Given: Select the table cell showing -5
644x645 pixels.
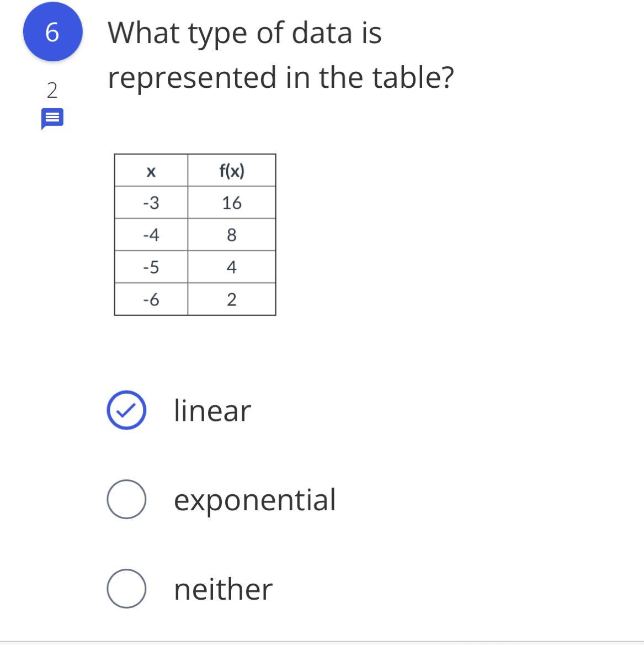Looking at the screenshot, I should coord(151,267).
